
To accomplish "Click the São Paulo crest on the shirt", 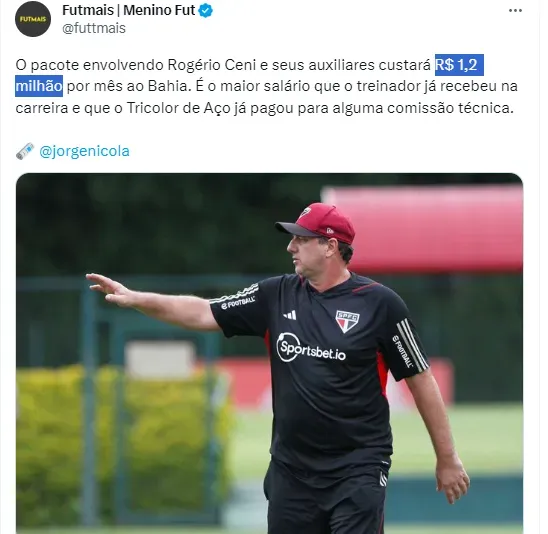I will [x=347, y=321].
